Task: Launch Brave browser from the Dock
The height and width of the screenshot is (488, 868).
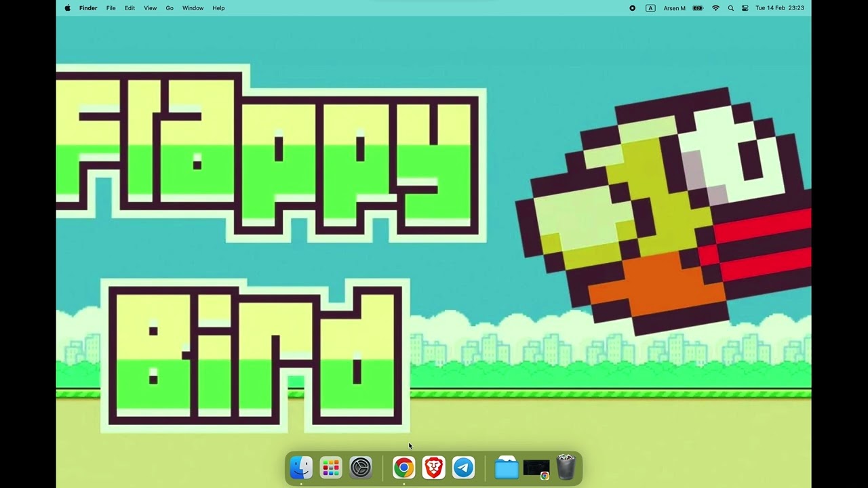Action: coord(433,468)
